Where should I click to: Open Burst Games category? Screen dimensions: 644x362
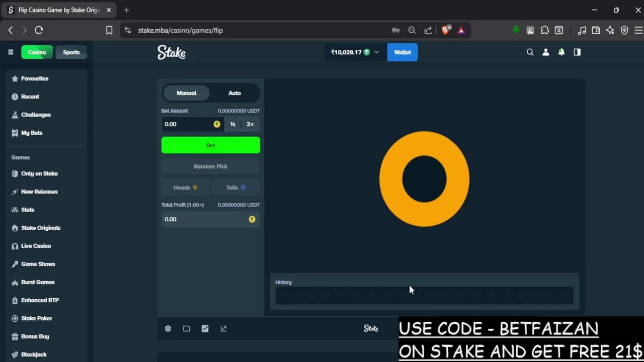pos(38,282)
